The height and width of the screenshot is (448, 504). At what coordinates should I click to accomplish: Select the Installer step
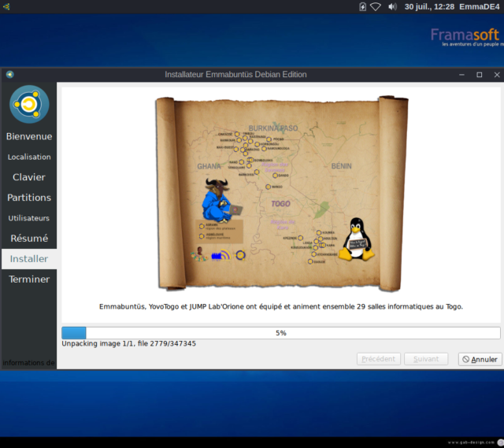pyautogui.click(x=29, y=259)
